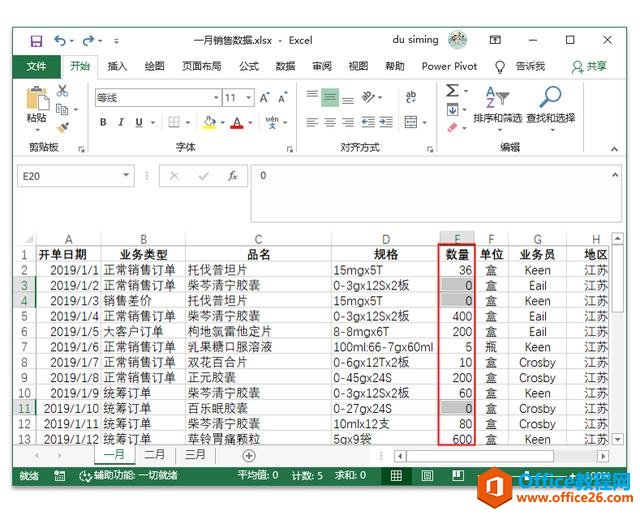The width and height of the screenshot is (640, 515).
Task: Click the macro recording icon in status bar
Action: pos(60,475)
